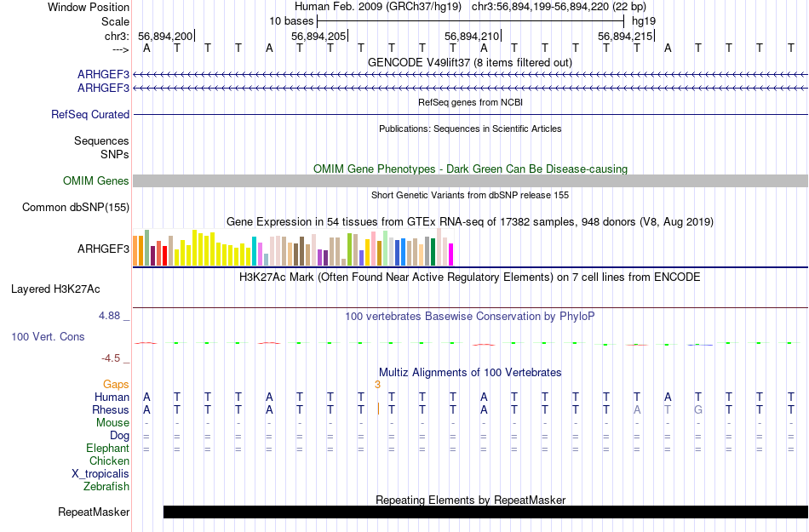Viewport: 809px width, 532px height.
Task: Click the -4.5 lower axis value
Action: pos(111,358)
